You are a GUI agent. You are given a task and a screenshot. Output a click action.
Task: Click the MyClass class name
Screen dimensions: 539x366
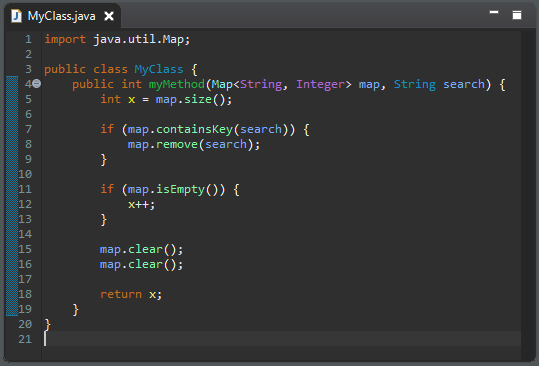(159, 69)
